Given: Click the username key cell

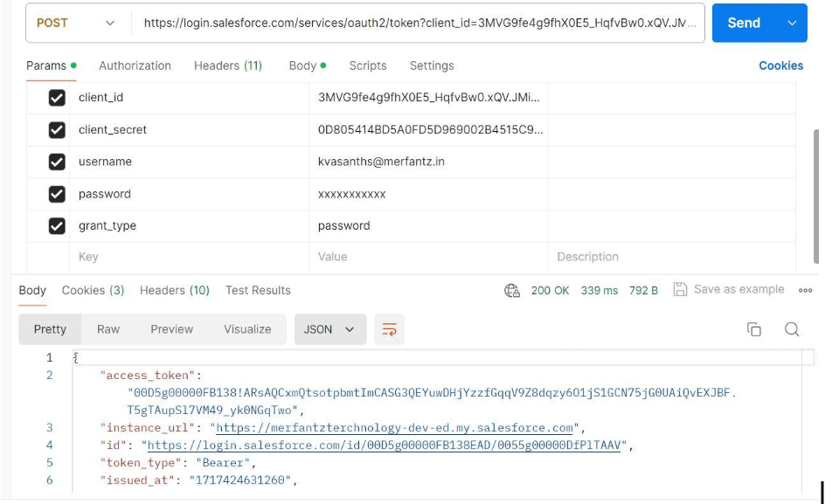Looking at the screenshot, I should (189, 162).
